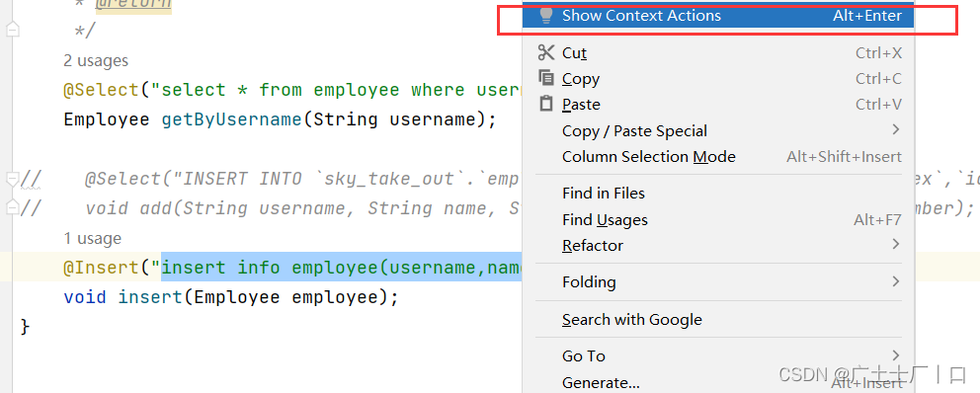Click the Employee return type on getByUsername
The width and height of the screenshot is (980, 393).
click(x=107, y=119)
